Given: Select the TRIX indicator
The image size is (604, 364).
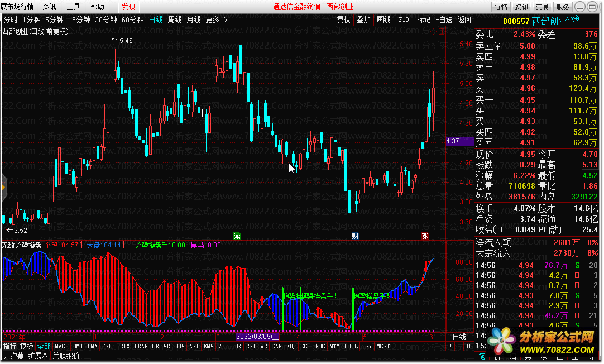Looking at the screenshot, I should [x=123, y=346].
